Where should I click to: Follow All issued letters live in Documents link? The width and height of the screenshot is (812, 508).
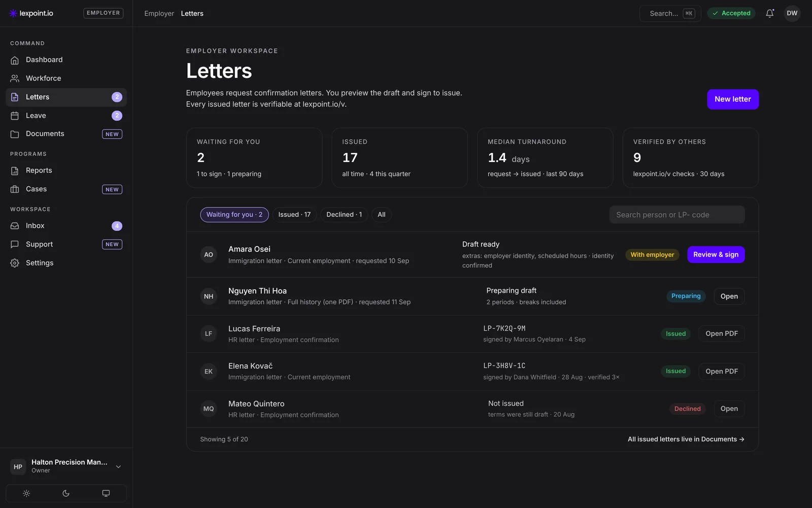coord(686,439)
